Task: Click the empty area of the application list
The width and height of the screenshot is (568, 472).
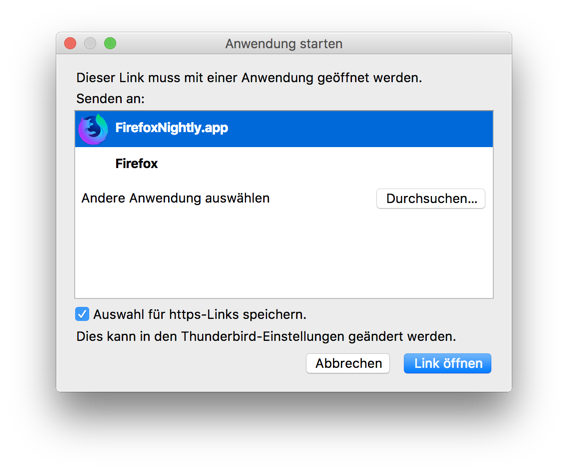Action: pyautogui.click(x=284, y=256)
